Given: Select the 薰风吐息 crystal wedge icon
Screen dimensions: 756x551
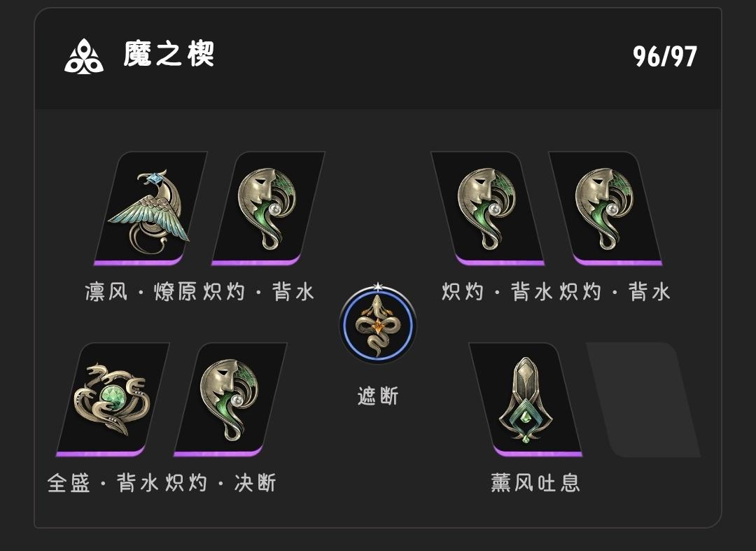Looking at the screenshot, I should click(525, 399).
